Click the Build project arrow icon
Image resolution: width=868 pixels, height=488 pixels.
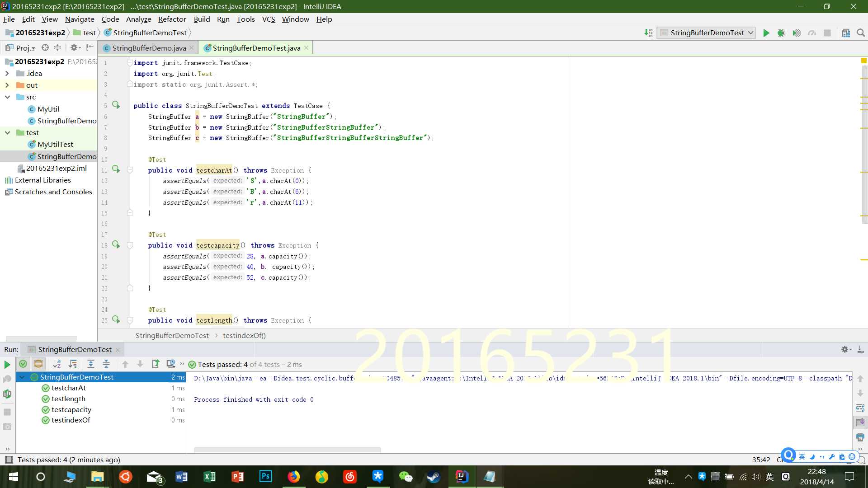(649, 33)
